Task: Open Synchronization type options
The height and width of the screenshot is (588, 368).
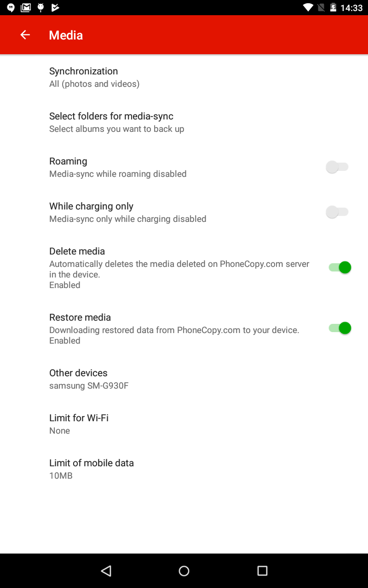Action: (184, 77)
